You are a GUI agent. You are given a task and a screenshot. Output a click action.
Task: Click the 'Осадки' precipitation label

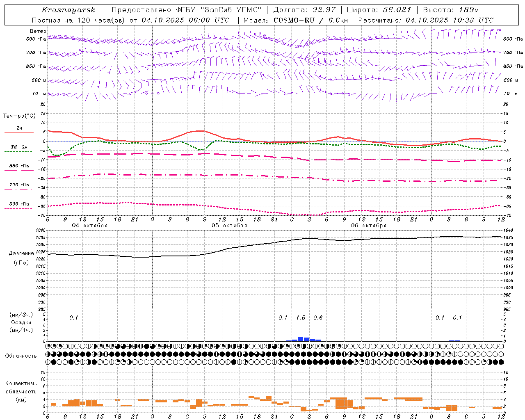click(21, 322)
